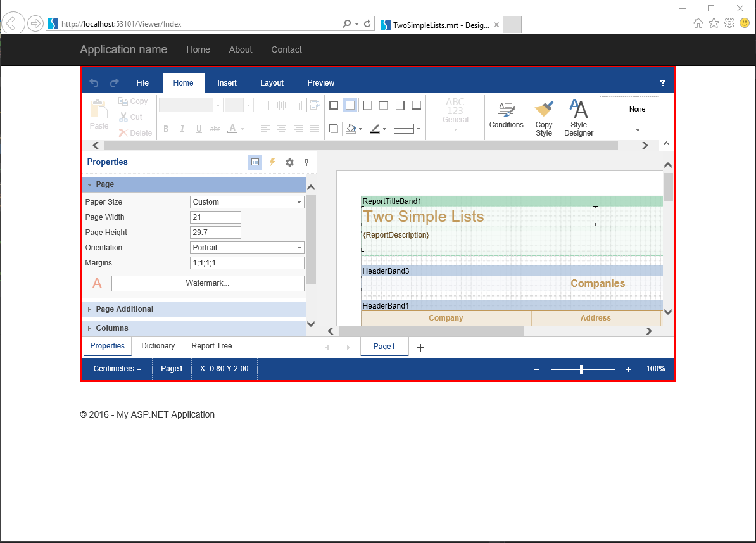Toggle the border shadow icon
The height and width of the screenshot is (543, 756).
pyautogui.click(x=334, y=129)
